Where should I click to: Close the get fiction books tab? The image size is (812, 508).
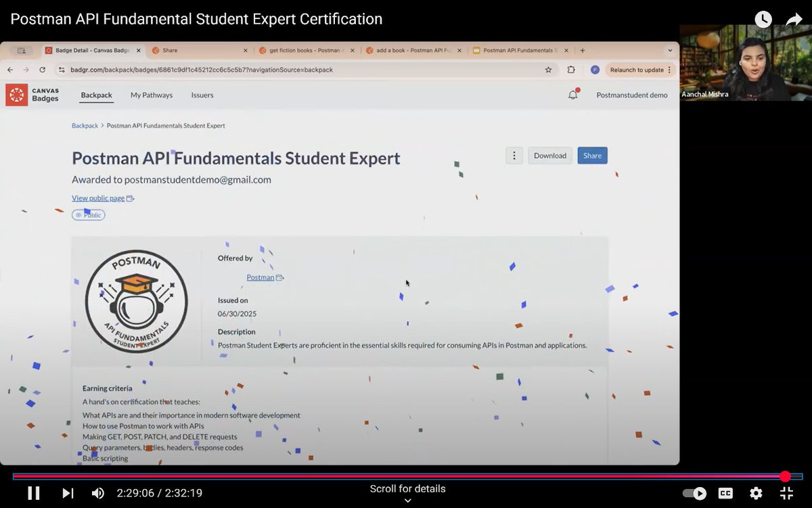pos(352,50)
